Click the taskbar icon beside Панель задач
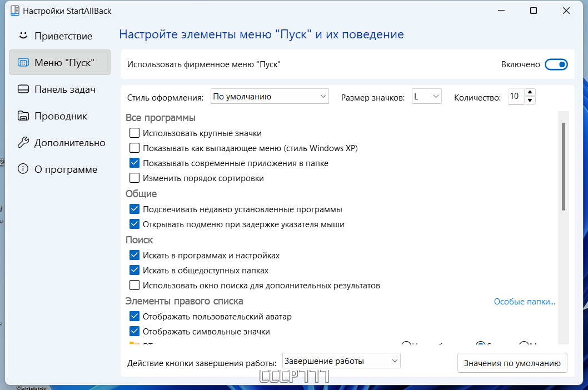The height and width of the screenshot is (390, 588). point(23,89)
